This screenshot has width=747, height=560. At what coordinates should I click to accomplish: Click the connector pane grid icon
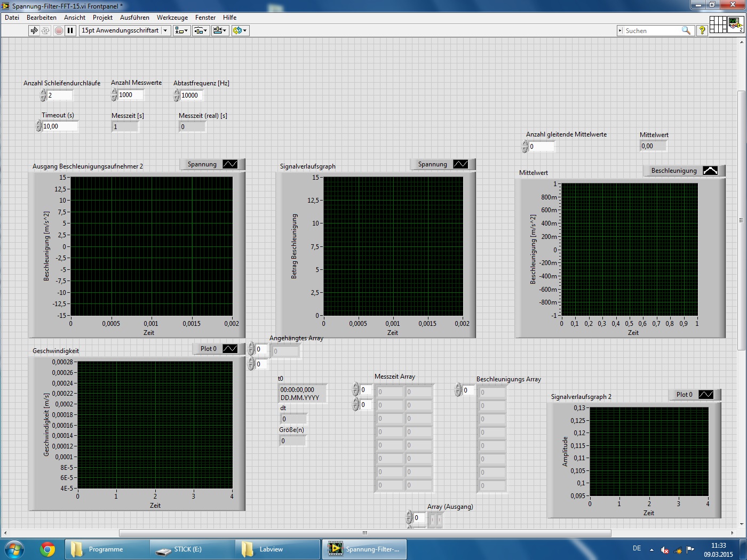(718, 25)
